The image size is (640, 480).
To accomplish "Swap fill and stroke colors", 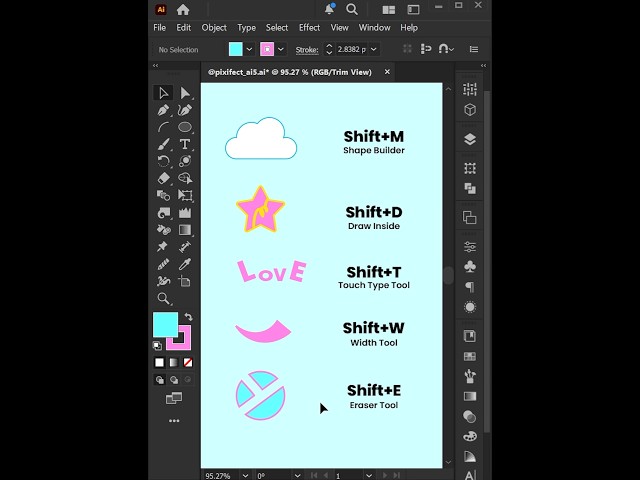I will [x=188, y=317].
